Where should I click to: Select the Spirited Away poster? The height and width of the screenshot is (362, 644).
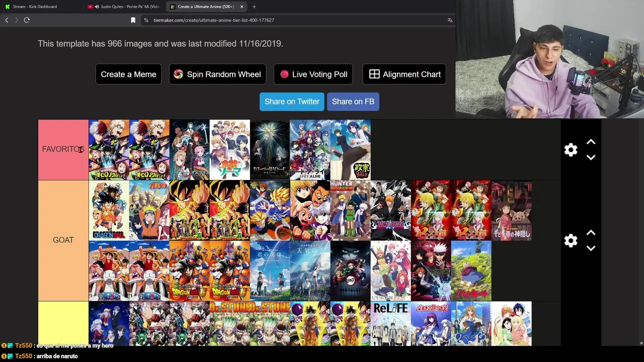click(512, 210)
